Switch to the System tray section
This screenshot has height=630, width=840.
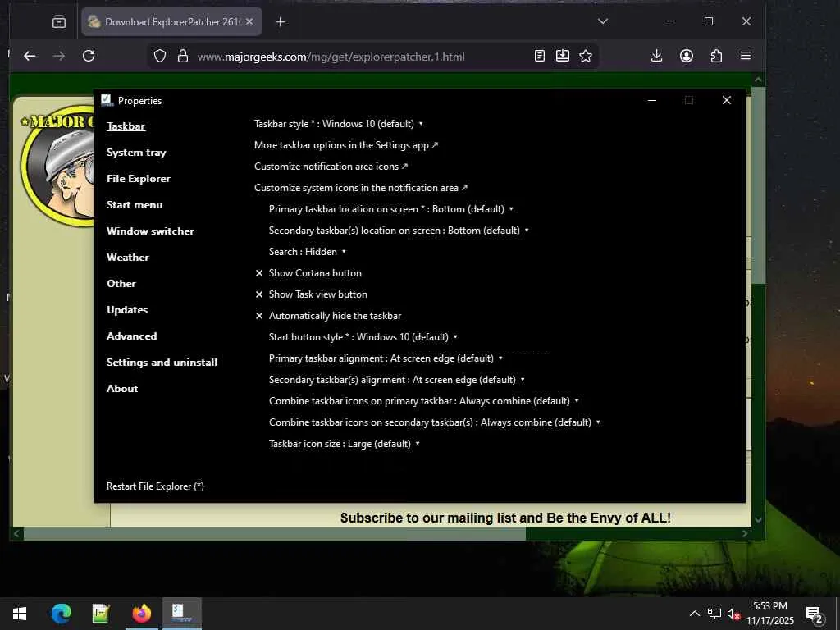click(137, 153)
